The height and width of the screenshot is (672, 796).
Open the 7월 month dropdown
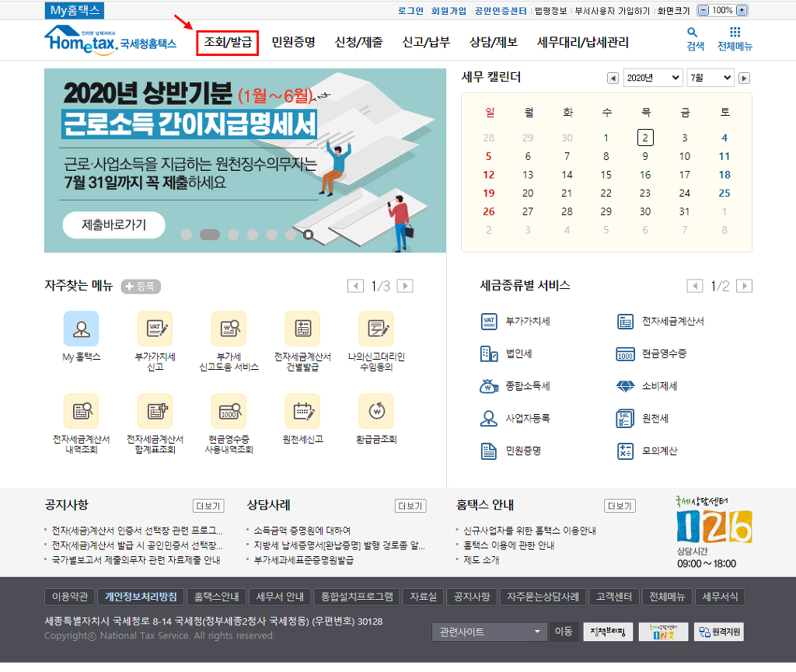pos(710,78)
